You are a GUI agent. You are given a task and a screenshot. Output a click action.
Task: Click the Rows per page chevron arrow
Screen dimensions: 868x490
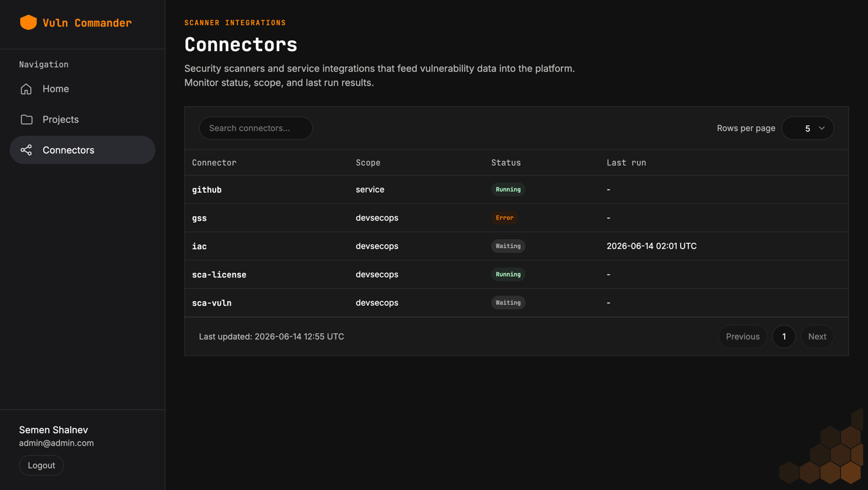(x=821, y=128)
